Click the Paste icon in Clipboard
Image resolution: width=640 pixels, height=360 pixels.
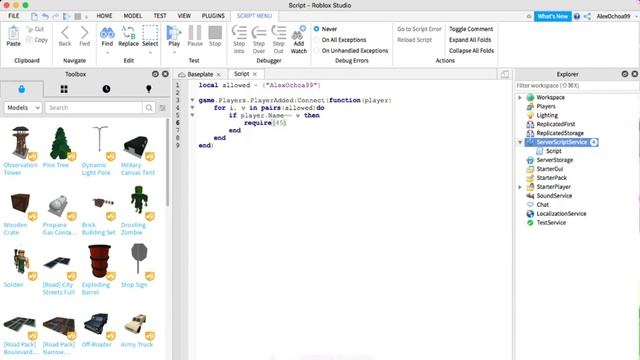point(13,33)
